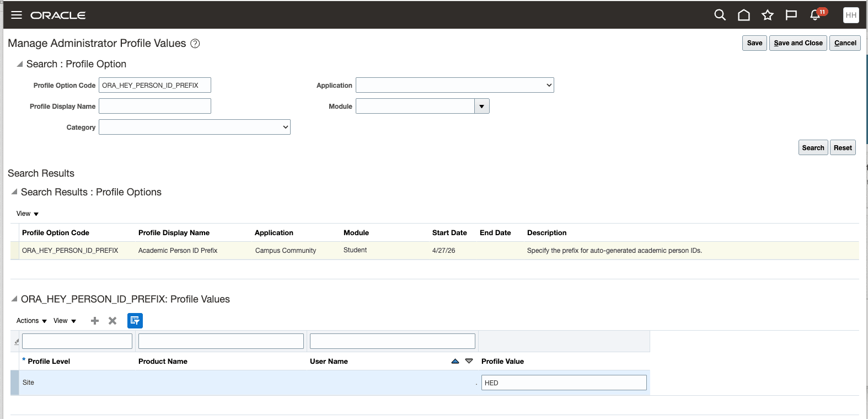Screen dimensions: 868x419
Task: Open the Application dropdown
Action: pyautogui.click(x=455, y=85)
